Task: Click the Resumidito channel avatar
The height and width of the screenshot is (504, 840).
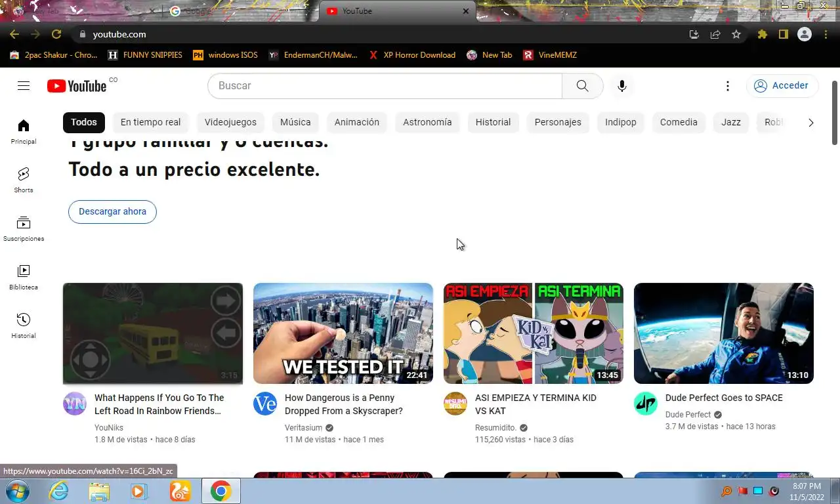Action: click(x=455, y=404)
